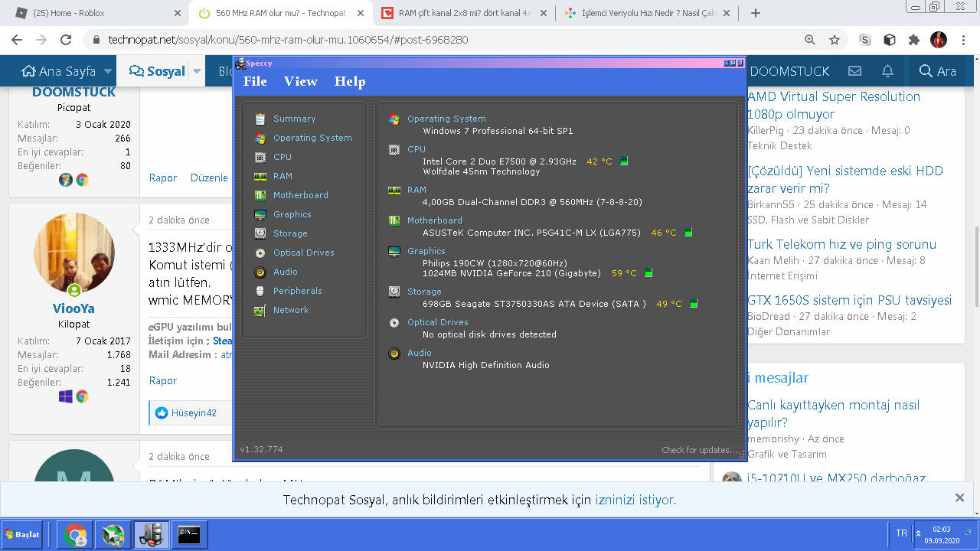Open the View menu in Speccy

point(300,81)
